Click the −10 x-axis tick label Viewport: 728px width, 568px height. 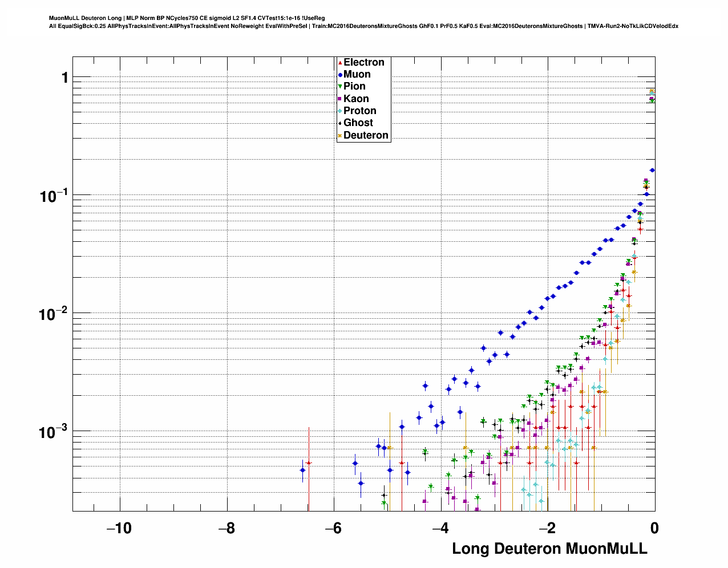pyautogui.click(x=119, y=529)
